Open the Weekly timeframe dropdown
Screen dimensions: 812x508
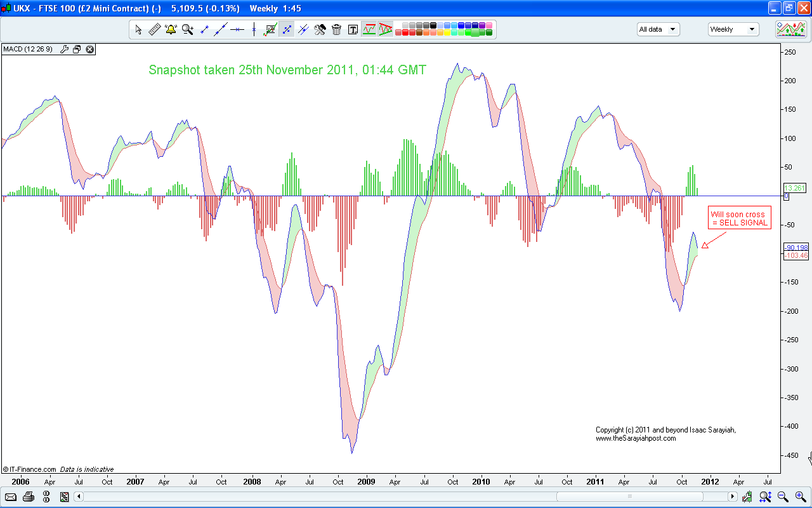(733, 29)
